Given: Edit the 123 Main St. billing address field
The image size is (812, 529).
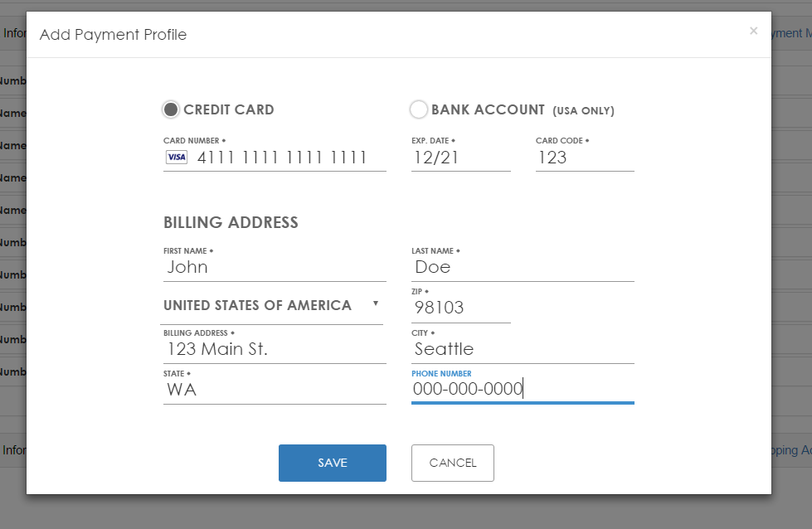Looking at the screenshot, I should [274, 349].
